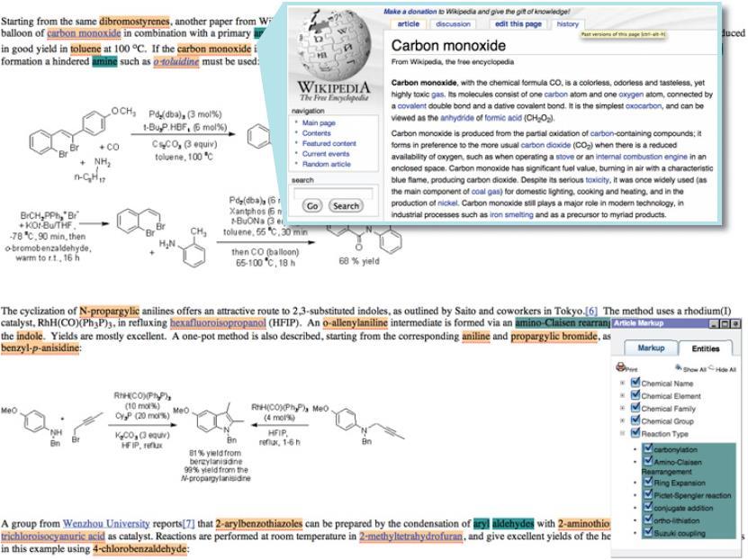Click the highlighted 2-arylbenzothiazoles term
This screenshot has height=560, width=748.
tap(258, 523)
